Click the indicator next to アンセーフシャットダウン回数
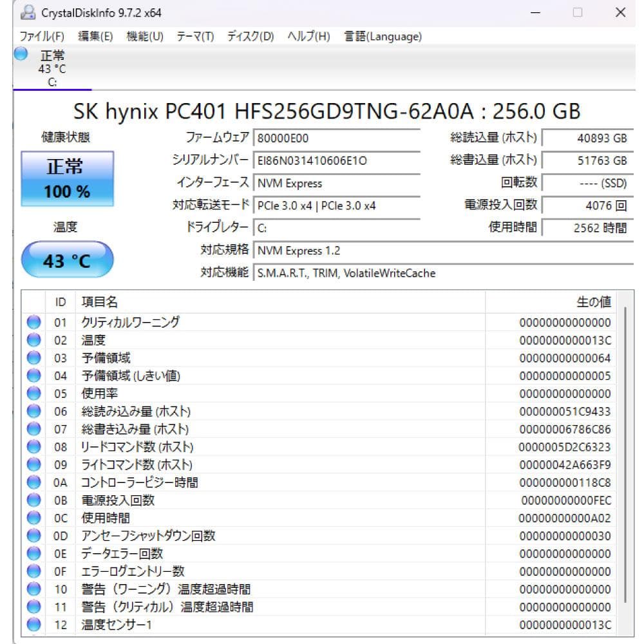This screenshot has width=644, height=644. tap(33, 535)
